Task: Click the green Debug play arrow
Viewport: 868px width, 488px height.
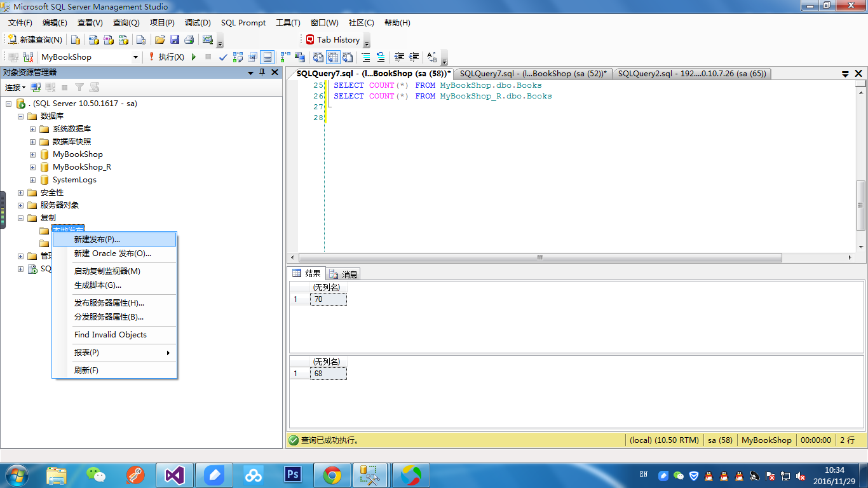Action: coord(194,57)
